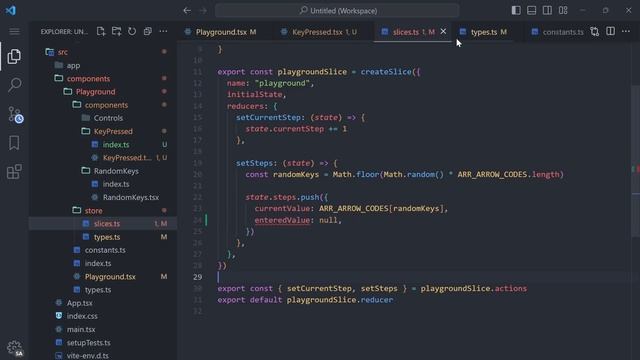Collapse all folders in Explorer

(x=147, y=31)
